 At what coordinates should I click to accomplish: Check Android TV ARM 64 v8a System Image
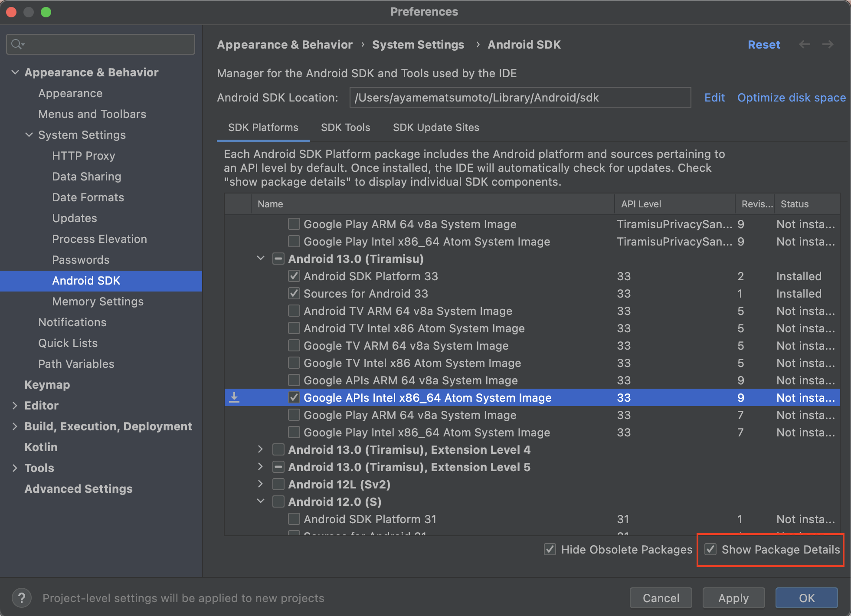point(294,311)
